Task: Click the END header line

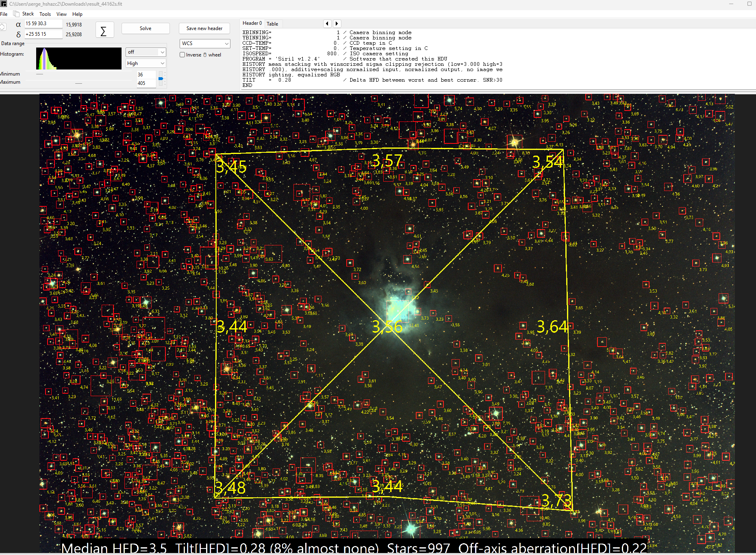Action: (247, 85)
